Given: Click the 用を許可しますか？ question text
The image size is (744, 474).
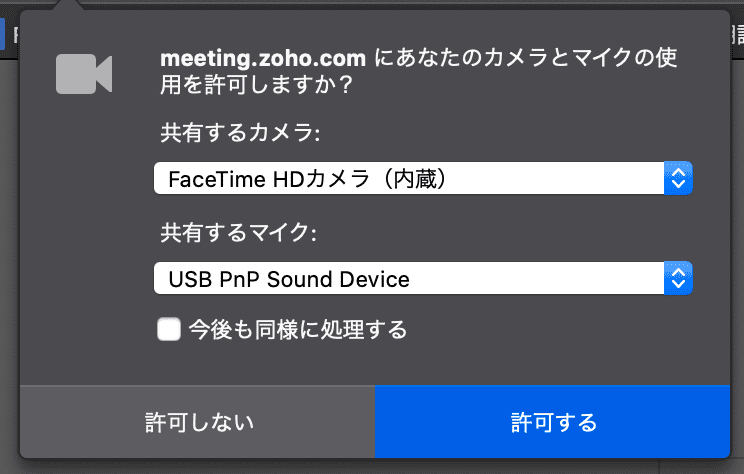Looking at the screenshot, I should coord(257,85).
